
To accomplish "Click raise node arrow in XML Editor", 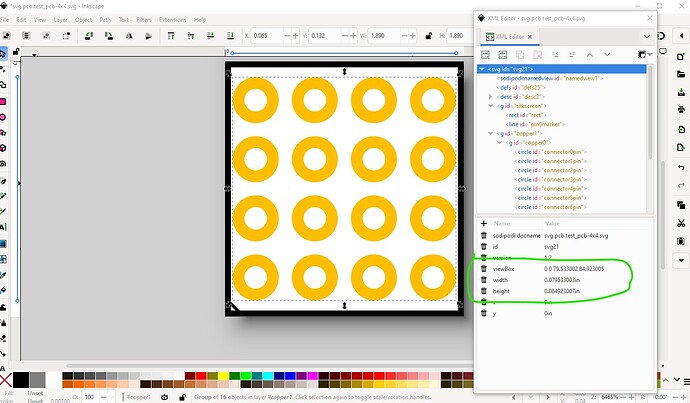I will click(590, 55).
